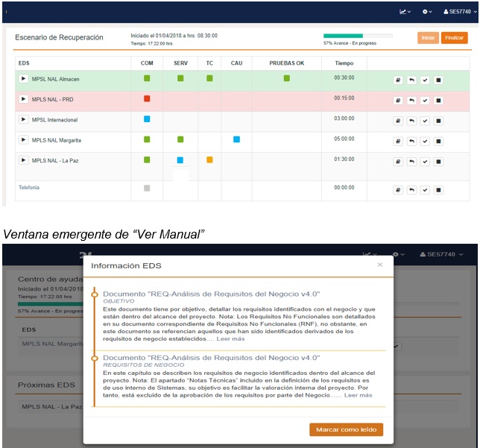The height and width of the screenshot is (448, 480).
Task: Open the chart dropdown in top navbar
Action: pyautogui.click(x=405, y=12)
